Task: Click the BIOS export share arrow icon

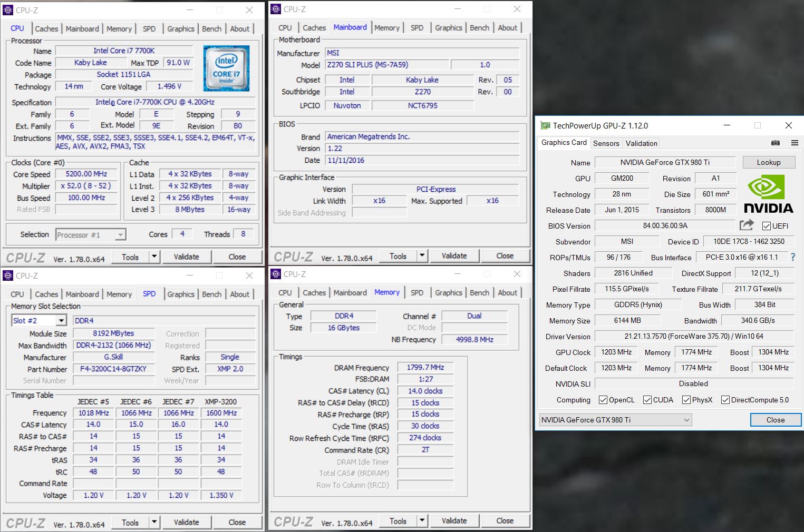Action: [746, 225]
